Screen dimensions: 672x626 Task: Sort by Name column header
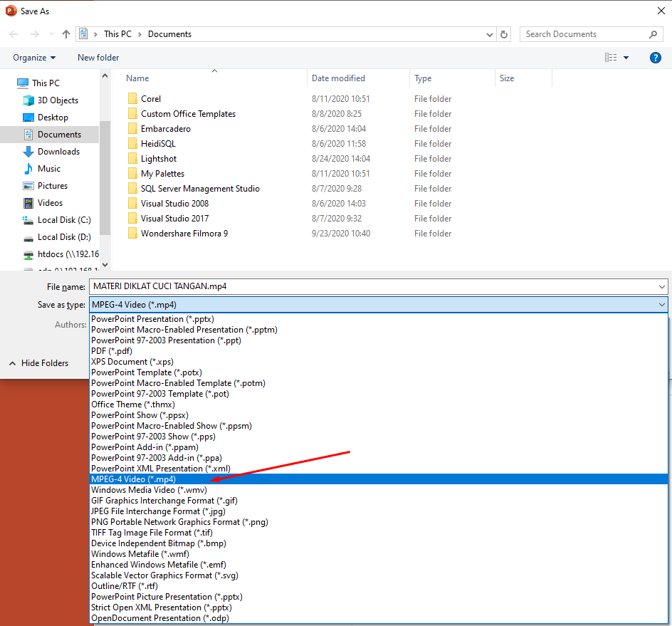pyautogui.click(x=137, y=78)
